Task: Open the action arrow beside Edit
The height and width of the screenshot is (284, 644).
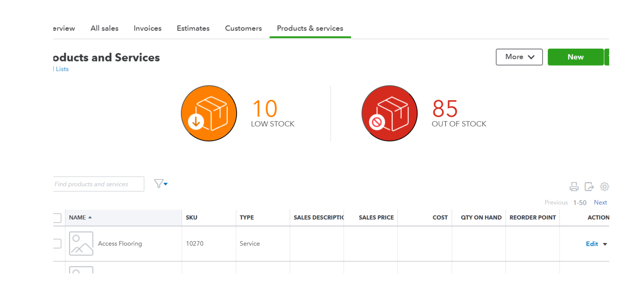Action: click(605, 244)
